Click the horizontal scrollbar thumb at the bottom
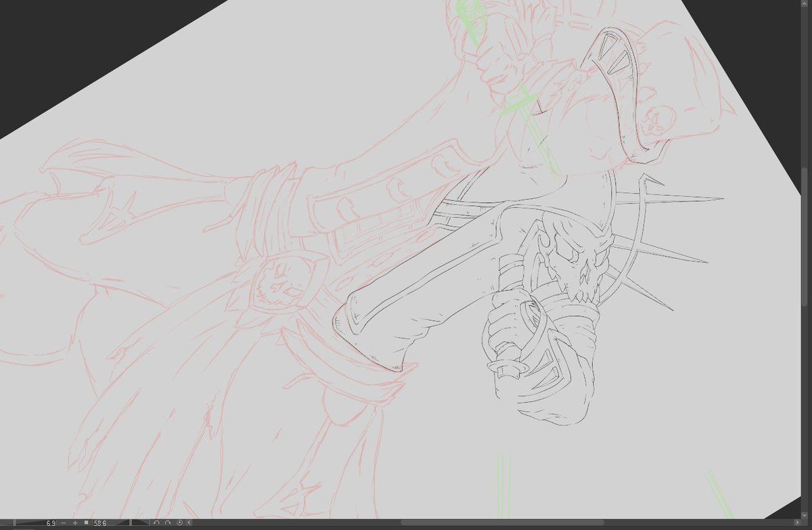This screenshot has height=530, width=812. coord(501,523)
